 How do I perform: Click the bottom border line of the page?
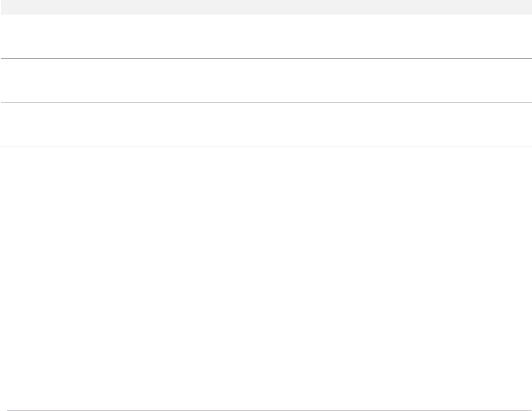(266, 410)
